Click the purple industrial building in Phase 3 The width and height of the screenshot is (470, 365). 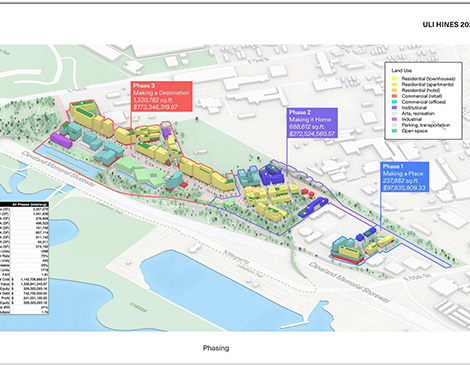[61, 140]
